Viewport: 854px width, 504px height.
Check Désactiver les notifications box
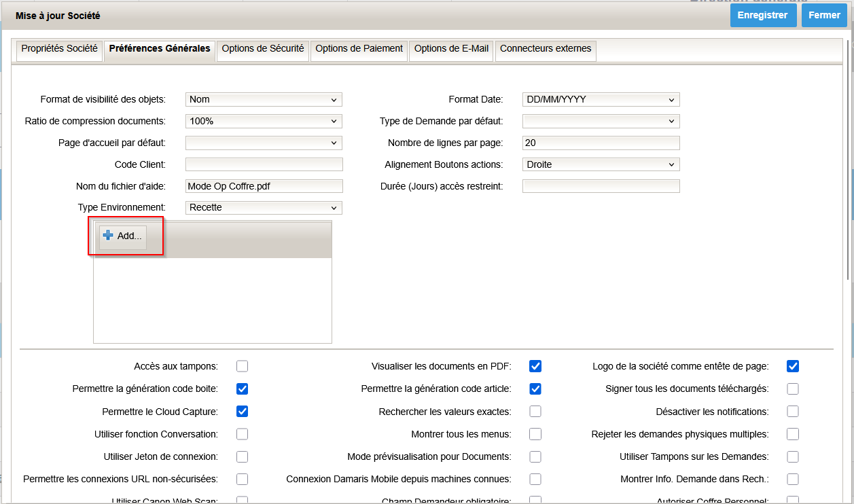(793, 412)
